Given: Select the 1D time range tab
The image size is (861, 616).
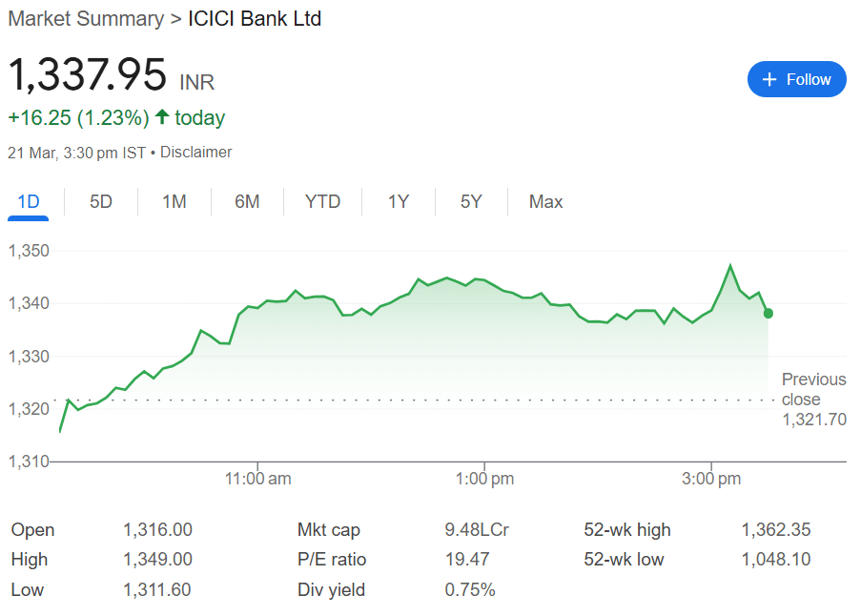Looking at the screenshot, I should coord(28,201).
